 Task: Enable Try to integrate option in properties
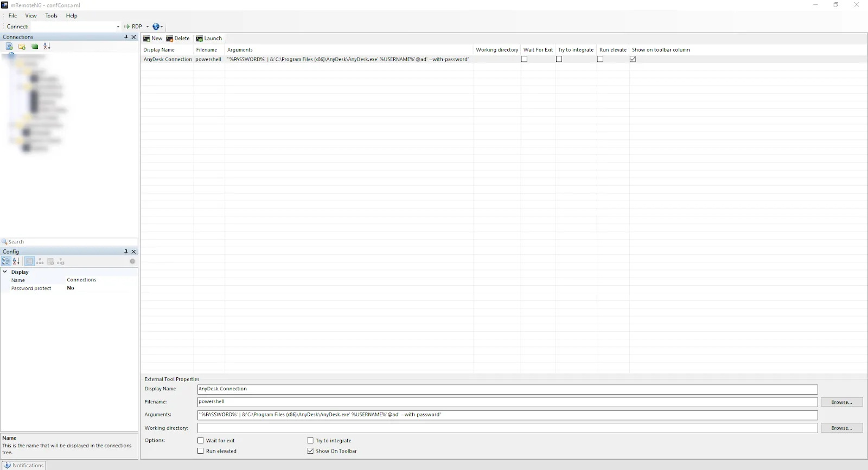[310, 441]
